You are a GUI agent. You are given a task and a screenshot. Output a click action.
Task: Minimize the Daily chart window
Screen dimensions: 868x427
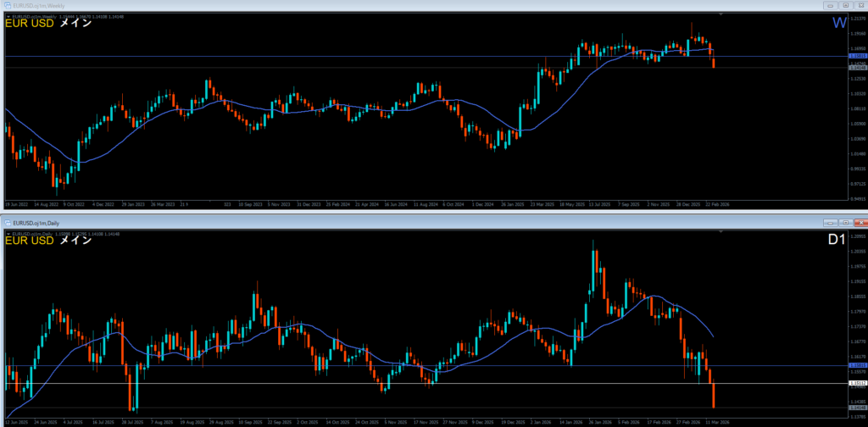(x=831, y=222)
